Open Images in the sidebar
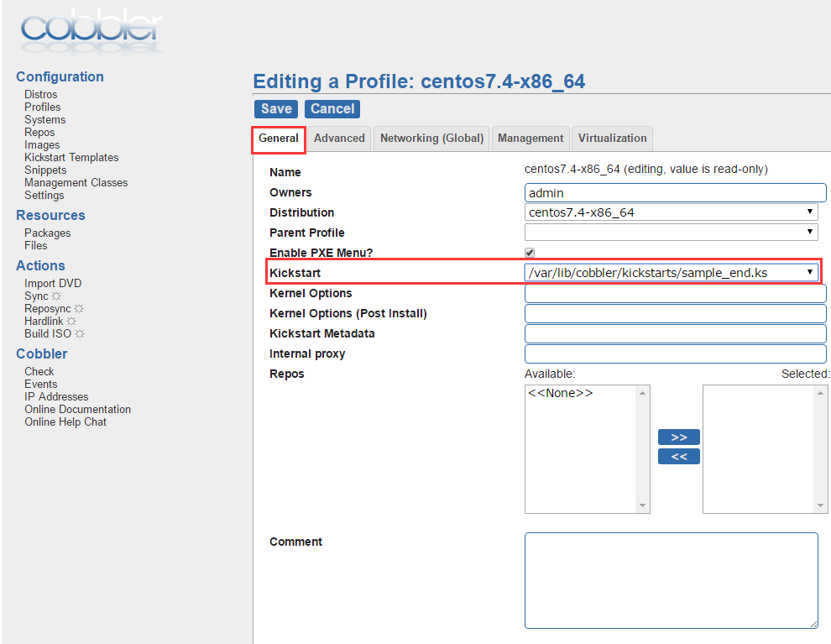The height and width of the screenshot is (644, 831). [42, 145]
